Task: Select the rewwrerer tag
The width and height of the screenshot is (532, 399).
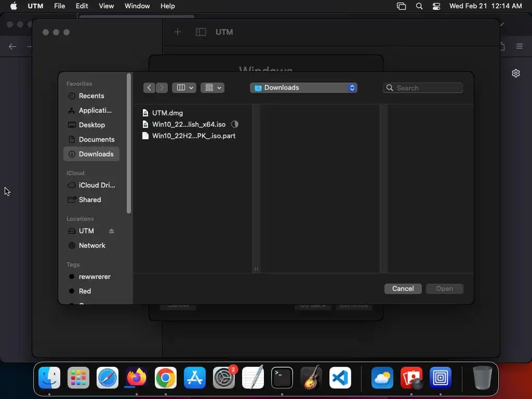Action: tap(91, 277)
